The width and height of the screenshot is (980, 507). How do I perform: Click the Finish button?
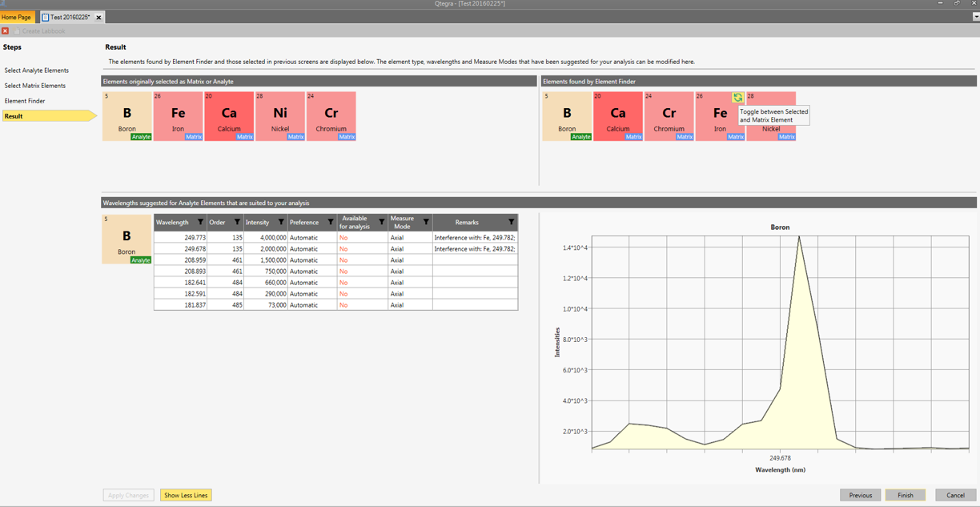coord(906,495)
